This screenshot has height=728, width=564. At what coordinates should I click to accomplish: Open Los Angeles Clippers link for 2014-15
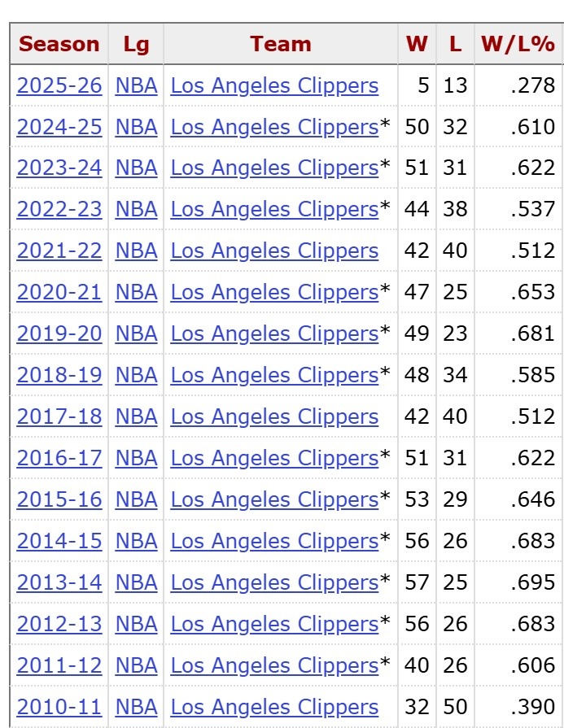[274, 541]
